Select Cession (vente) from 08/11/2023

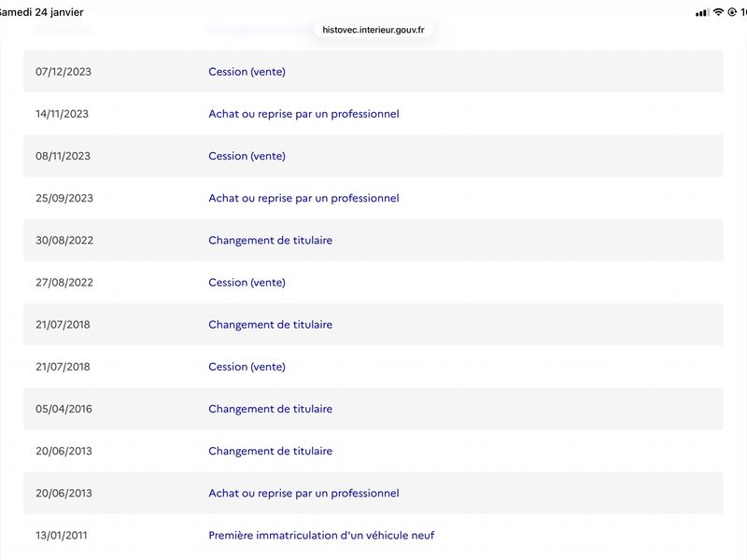[x=247, y=156]
